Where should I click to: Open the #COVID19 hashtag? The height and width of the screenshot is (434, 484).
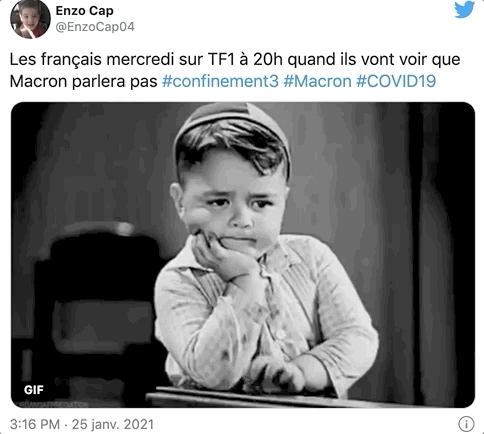click(x=396, y=81)
